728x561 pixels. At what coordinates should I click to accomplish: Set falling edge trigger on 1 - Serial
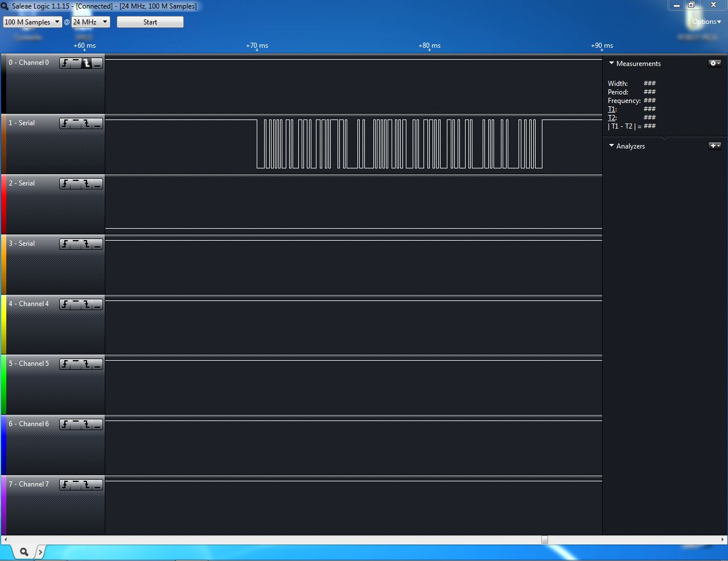click(x=87, y=123)
